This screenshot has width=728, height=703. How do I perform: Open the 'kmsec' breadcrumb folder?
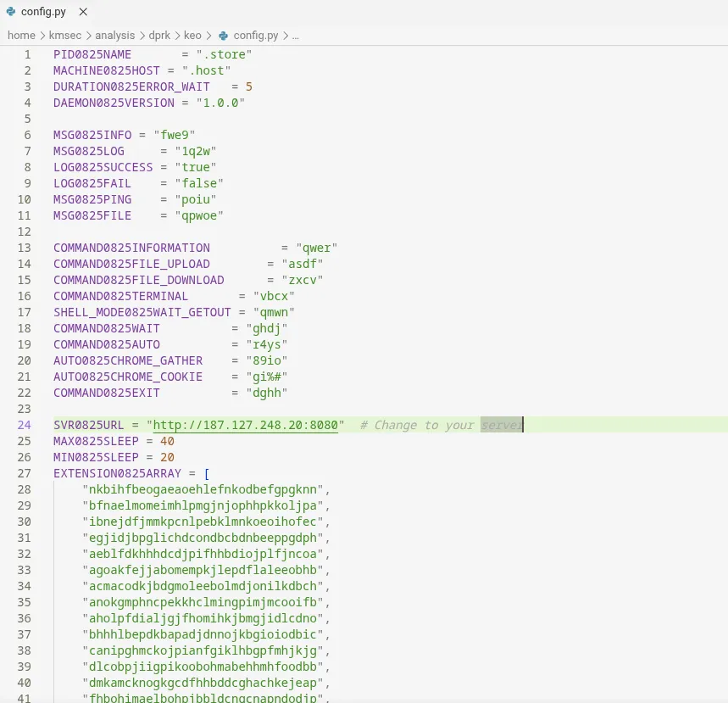click(65, 36)
